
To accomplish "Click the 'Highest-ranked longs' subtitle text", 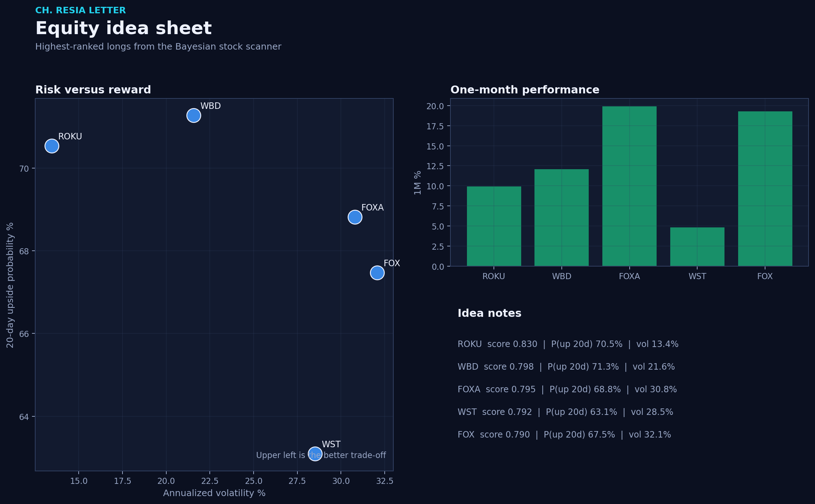I will pyautogui.click(x=158, y=47).
